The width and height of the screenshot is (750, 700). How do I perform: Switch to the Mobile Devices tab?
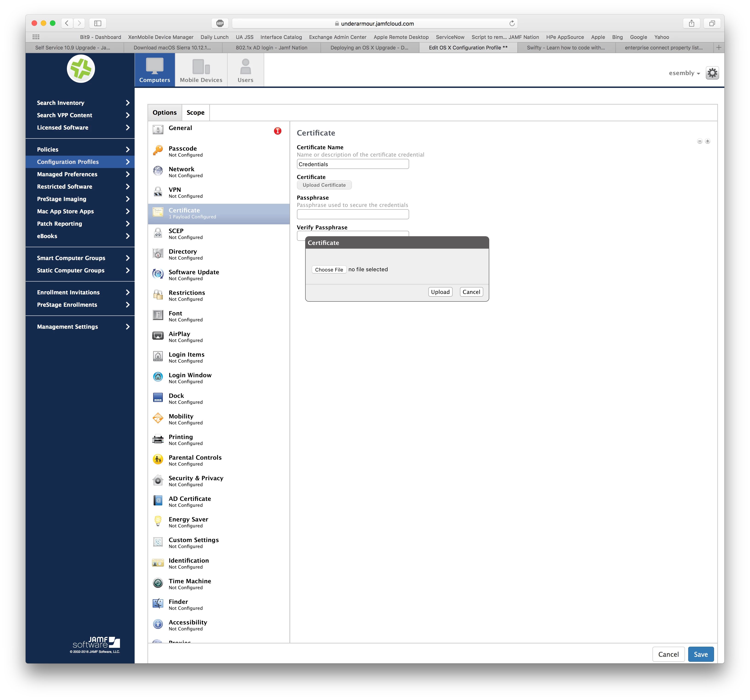tap(201, 70)
